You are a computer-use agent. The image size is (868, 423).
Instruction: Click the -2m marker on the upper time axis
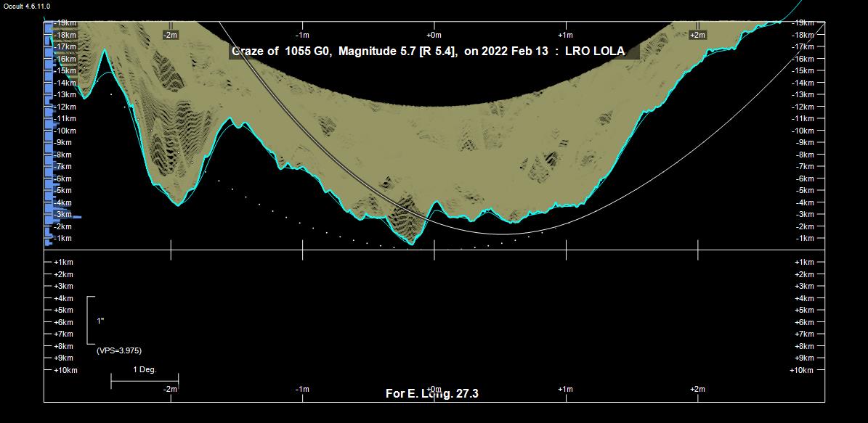point(171,35)
